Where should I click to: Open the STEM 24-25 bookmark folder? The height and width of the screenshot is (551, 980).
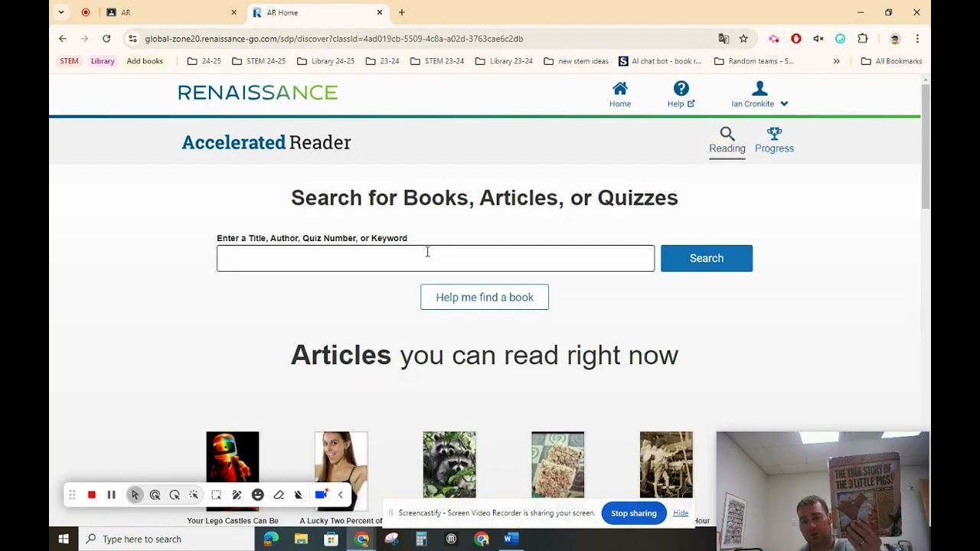[x=259, y=61]
